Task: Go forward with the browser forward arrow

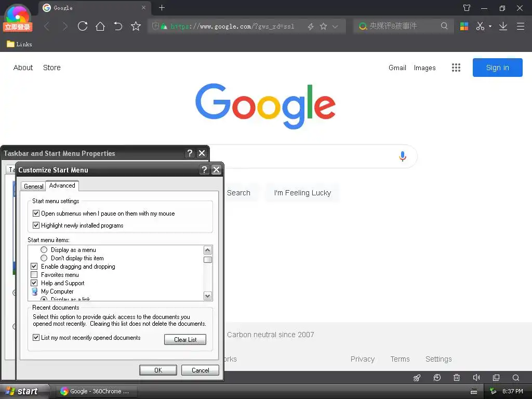Action: tap(65, 26)
